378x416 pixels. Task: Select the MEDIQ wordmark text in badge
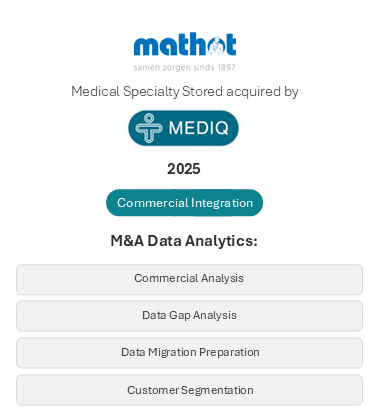click(x=199, y=128)
